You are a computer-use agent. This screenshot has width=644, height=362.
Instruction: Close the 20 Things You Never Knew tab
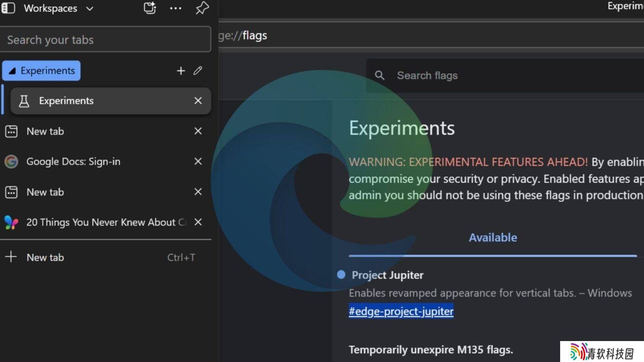coord(198,222)
